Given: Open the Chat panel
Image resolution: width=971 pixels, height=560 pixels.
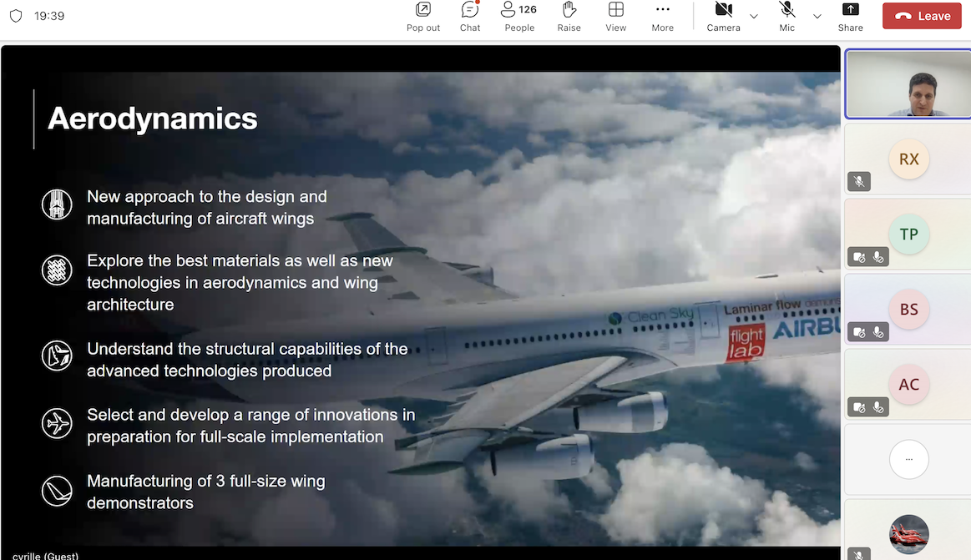Looking at the screenshot, I should coord(469,16).
